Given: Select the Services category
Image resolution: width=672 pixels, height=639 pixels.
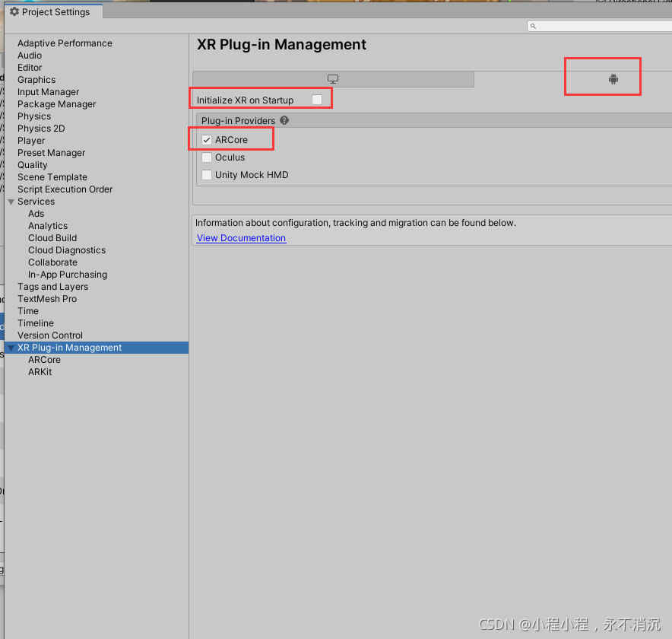Looking at the screenshot, I should (x=36, y=202).
